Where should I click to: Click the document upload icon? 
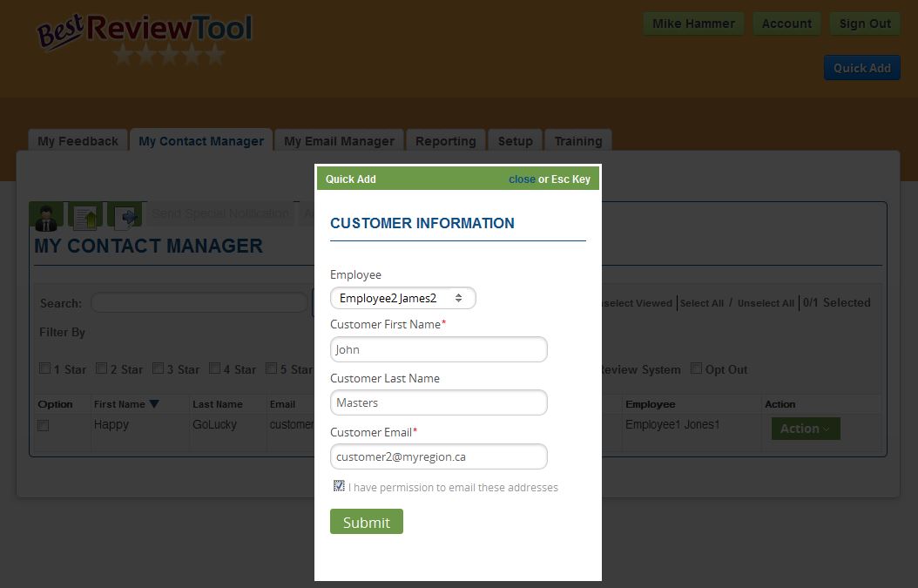[x=87, y=216]
